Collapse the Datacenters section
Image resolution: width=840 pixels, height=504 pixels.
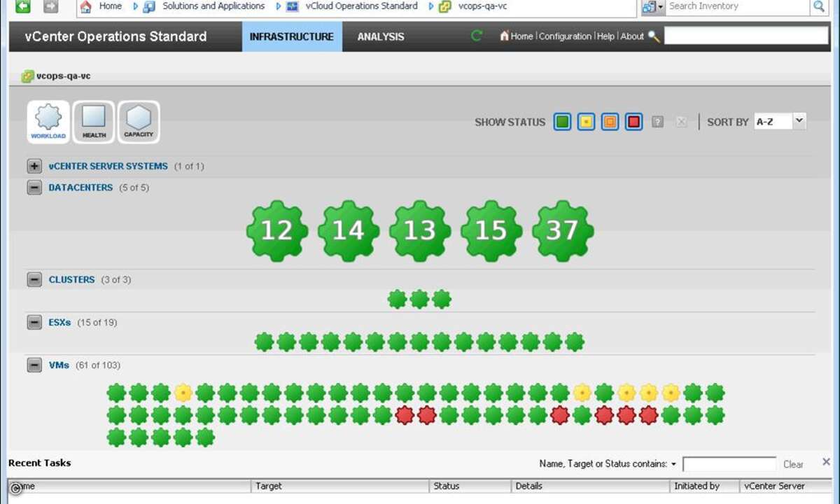point(34,188)
